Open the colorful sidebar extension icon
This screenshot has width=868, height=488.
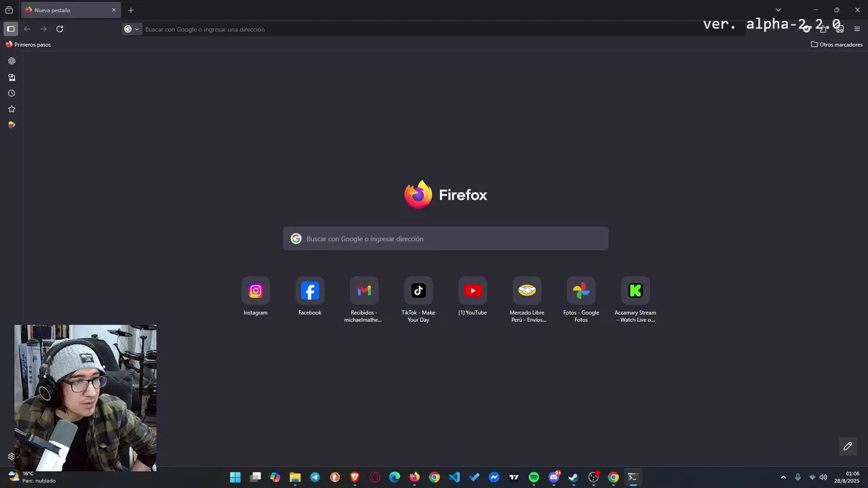(x=12, y=125)
